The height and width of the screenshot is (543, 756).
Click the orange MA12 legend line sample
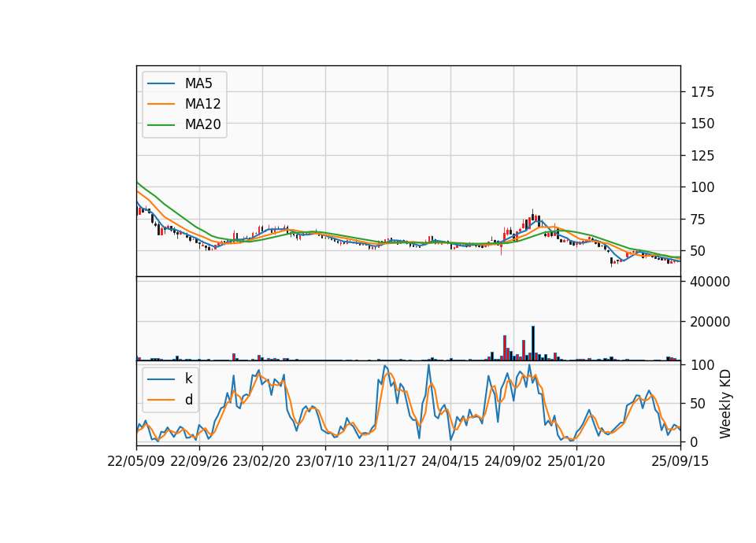pos(161,104)
